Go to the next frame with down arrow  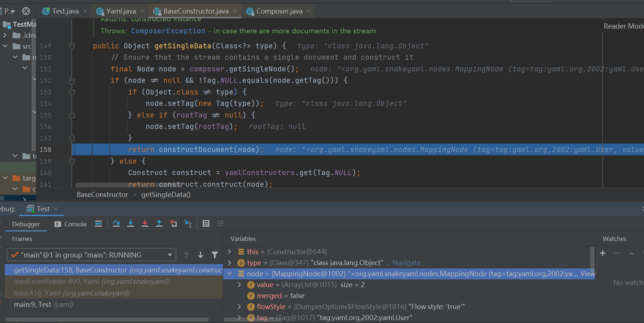click(201, 255)
